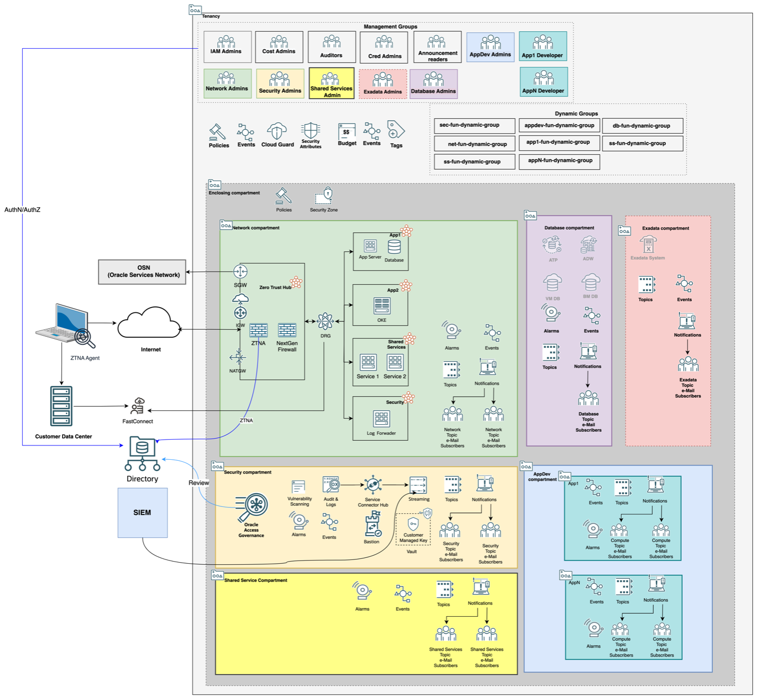Click the Vulnerability Scanning document icon

[x=299, y=486]
